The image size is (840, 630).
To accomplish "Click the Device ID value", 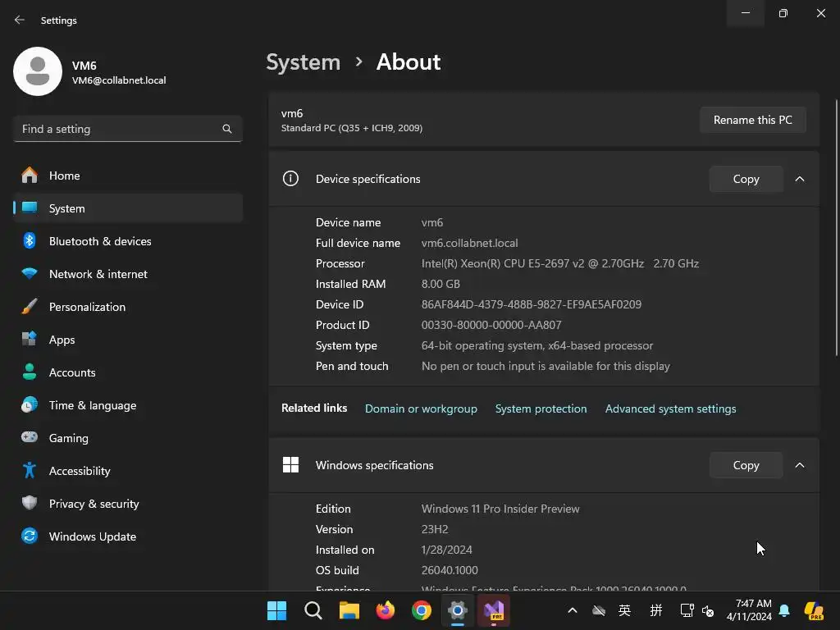I will [x=532, y=304].
